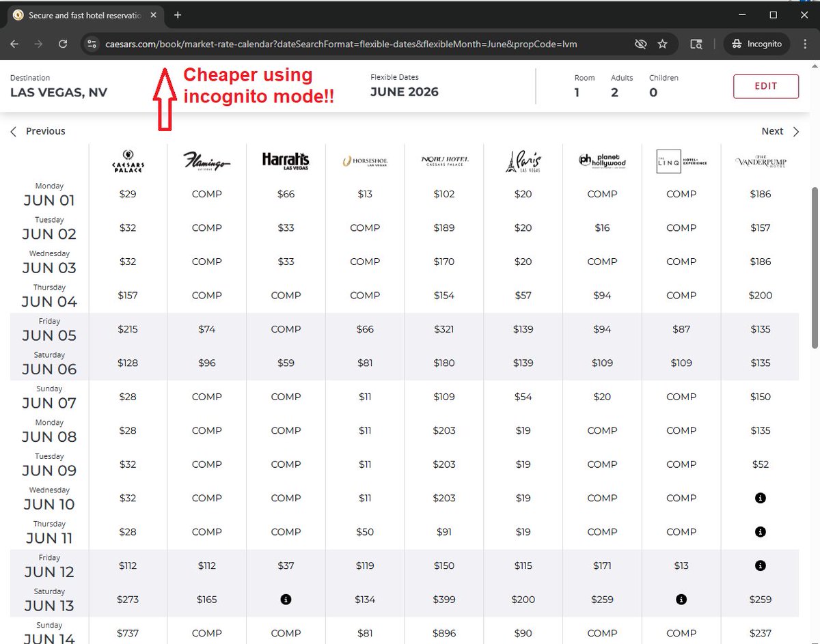Viewport: 820px width, 644px height.
Task: Select Nobu $896 on Jun 14
Action: [x=444, y=633]
